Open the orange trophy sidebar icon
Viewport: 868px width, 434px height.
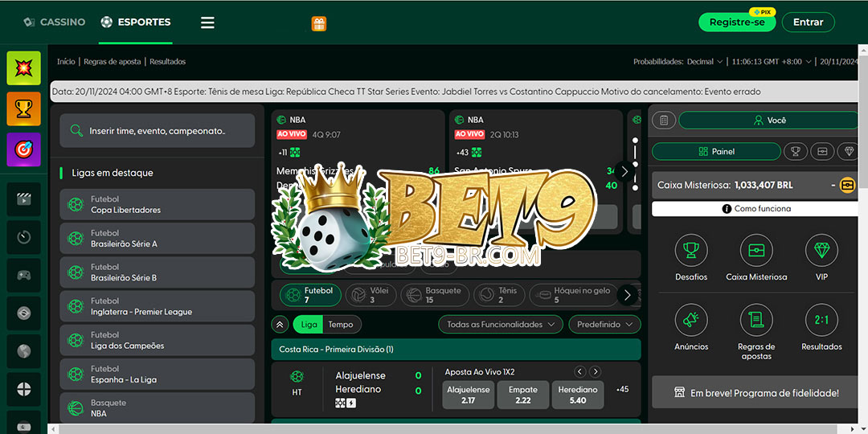click(24, 109)
